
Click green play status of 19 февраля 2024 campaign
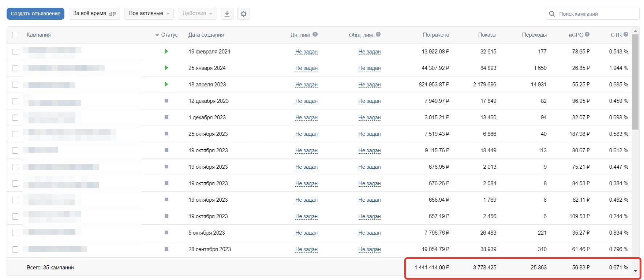pyautogui.click(x=166, y=51)
